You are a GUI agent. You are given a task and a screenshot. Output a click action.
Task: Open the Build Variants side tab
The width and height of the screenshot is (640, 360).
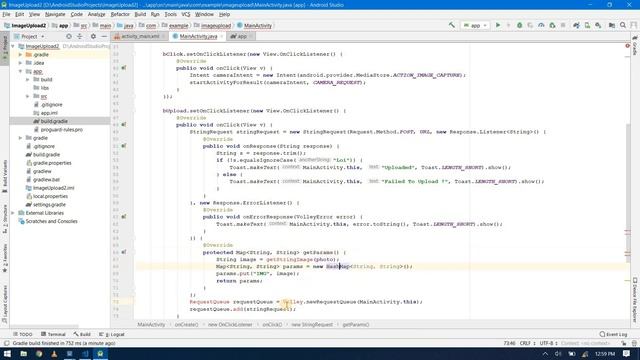[4, 176]
